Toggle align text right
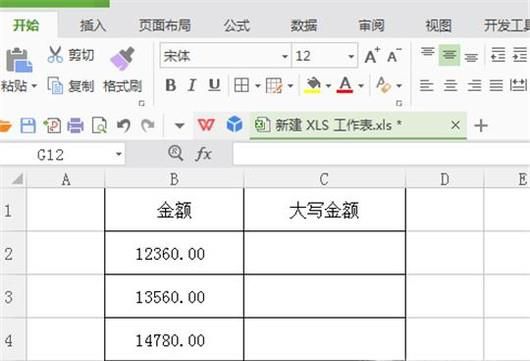The image size is (530, 361). [x=474, y=85]
